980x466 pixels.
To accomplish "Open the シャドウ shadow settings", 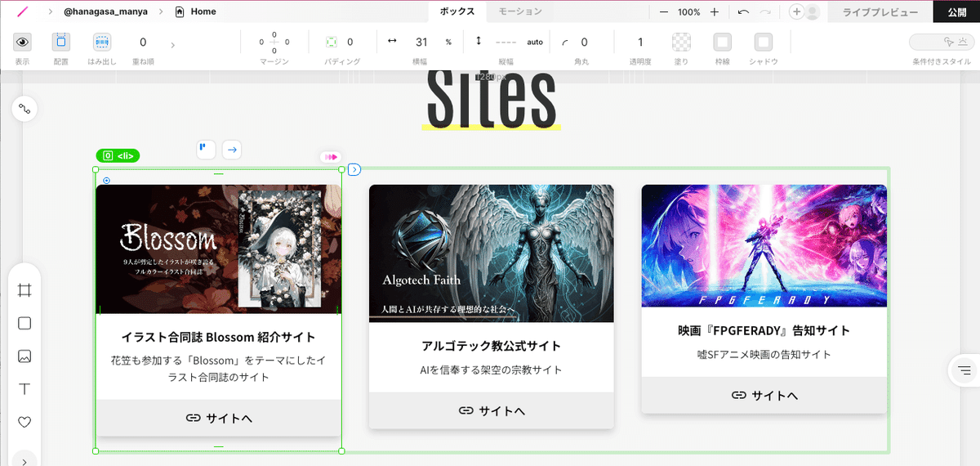I will pyautogui.click(x=764, y=42).
